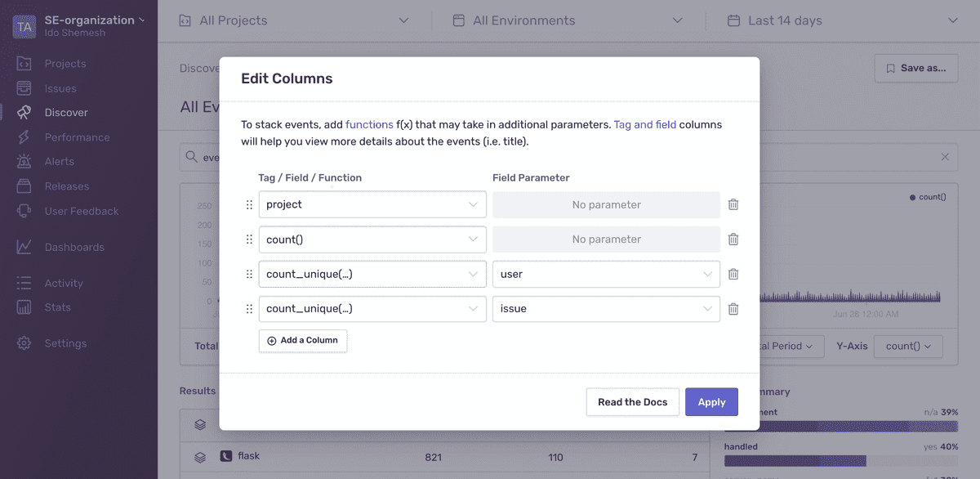Open the issue field parameter dropdown
980x479 pixels.
click(x=606, y=309)
